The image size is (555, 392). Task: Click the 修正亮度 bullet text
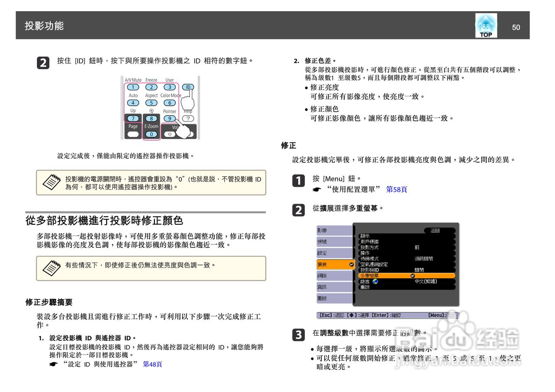click(x=325, y=87)
